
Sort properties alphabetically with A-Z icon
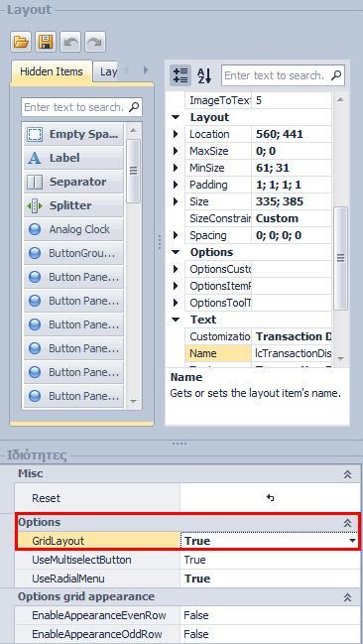204,75
